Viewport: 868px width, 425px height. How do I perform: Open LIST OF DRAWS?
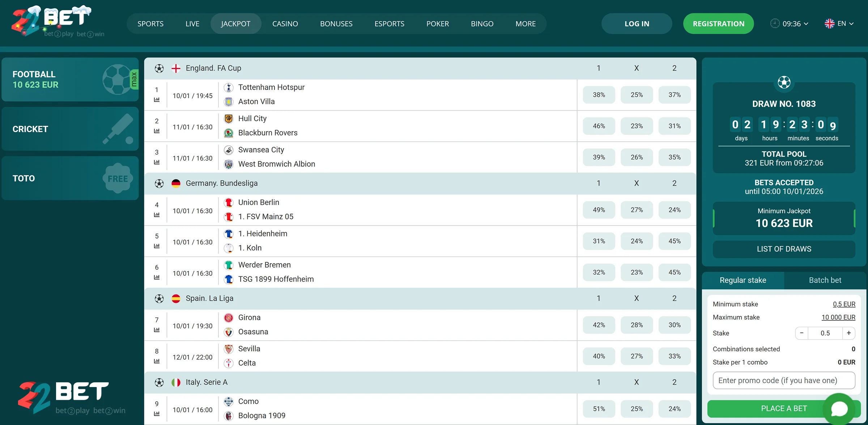pos(784,249)
